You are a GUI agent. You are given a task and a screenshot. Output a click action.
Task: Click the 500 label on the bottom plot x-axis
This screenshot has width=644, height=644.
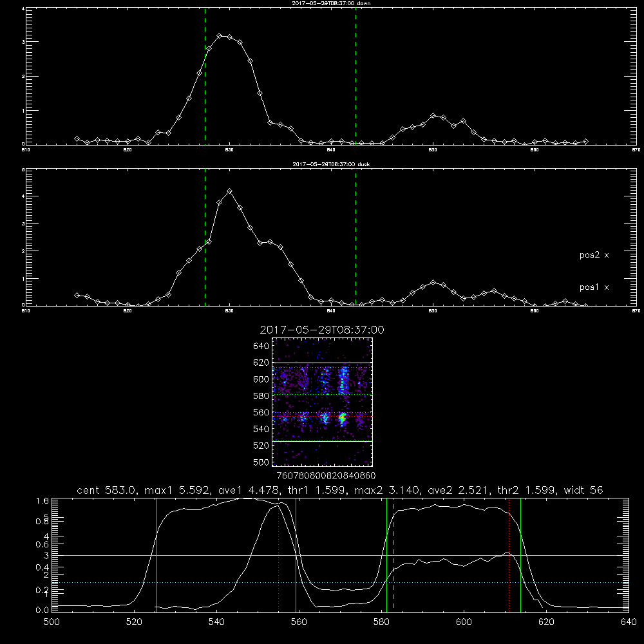click(x=52, y=622)
